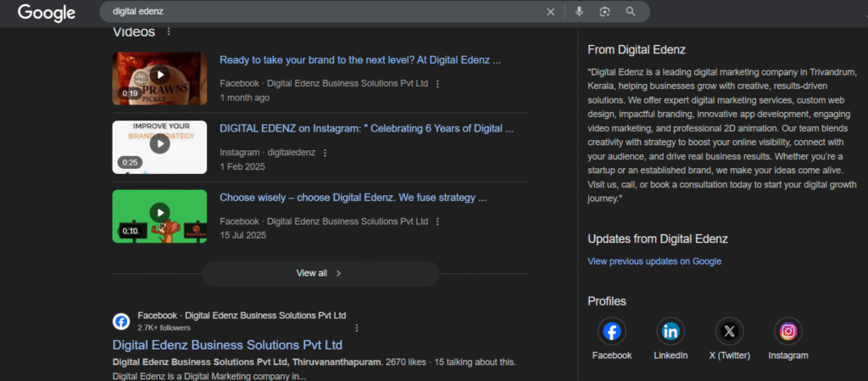Click 'Instagram · digitaledenz' source text

click(267, 152)
